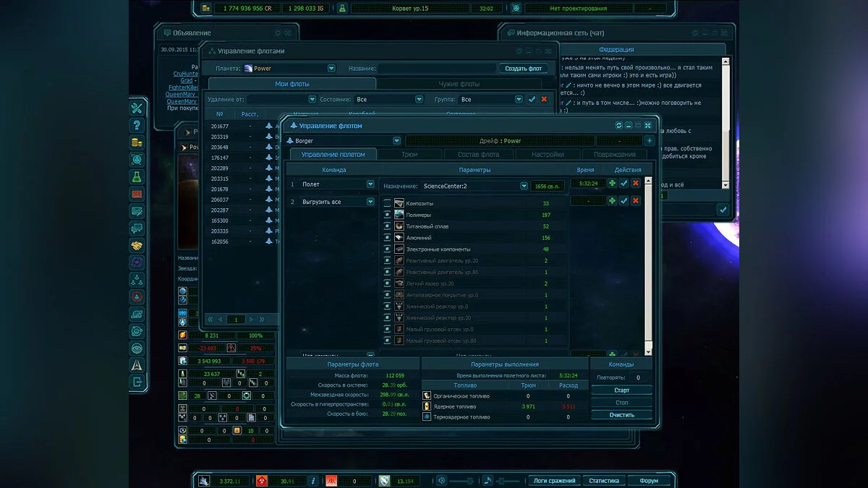The image size is (868, 488).
Task: Toggle checkbox for Малый грузовой отсек ур.80
Action: pos(387,341)
